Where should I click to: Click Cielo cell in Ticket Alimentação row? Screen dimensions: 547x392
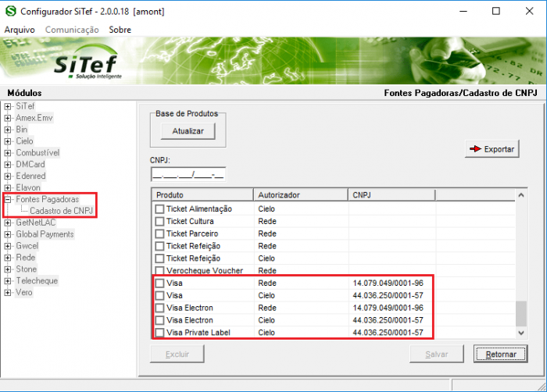tap(266, 209)
